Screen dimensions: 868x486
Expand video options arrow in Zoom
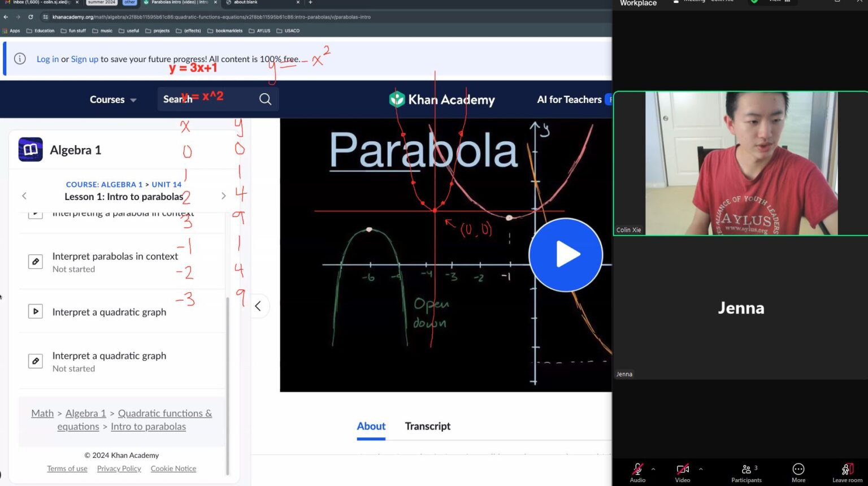(701, 469)
